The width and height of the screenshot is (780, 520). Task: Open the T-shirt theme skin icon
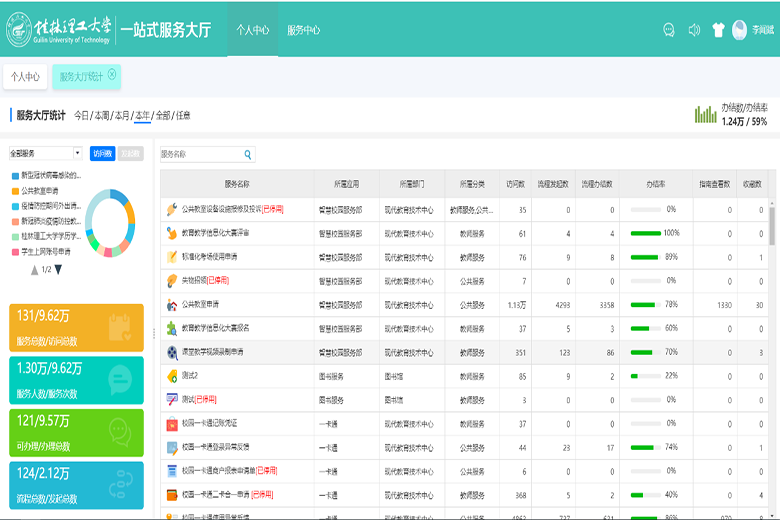coord(718,30)
